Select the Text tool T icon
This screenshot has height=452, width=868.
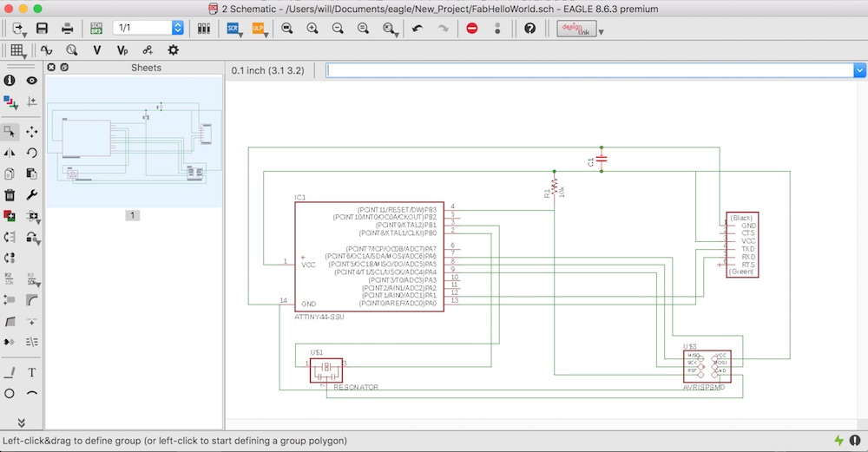tap(31, 373)
